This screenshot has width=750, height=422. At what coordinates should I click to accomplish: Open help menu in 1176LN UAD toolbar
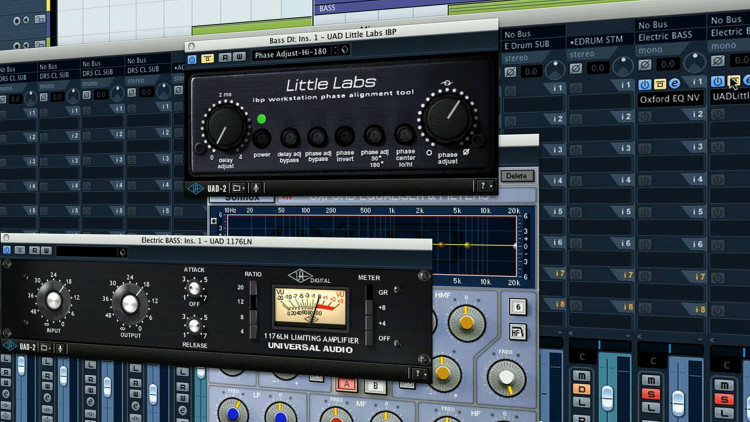click(x=419, y=373)
